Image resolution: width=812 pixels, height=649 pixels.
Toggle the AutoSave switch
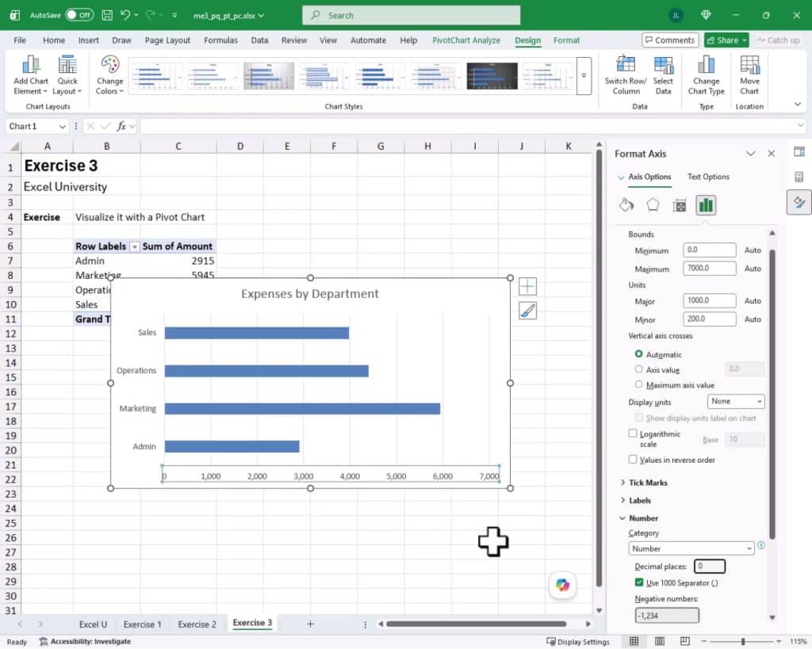[79, 15]
